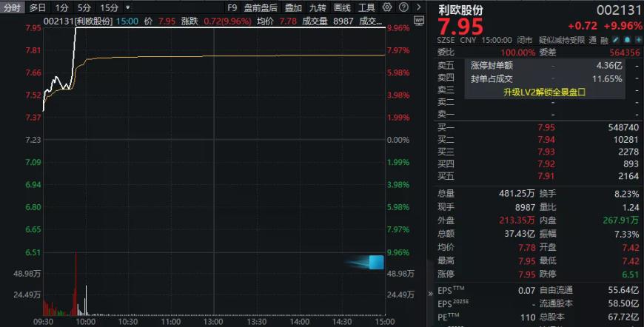Click the pencil note icon beside 融
The height and width of the screenshot is (327, 644).
click(x=616, y=40)
